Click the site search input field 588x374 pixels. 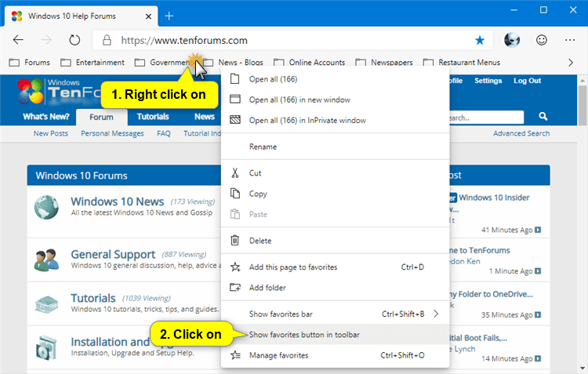486,118
